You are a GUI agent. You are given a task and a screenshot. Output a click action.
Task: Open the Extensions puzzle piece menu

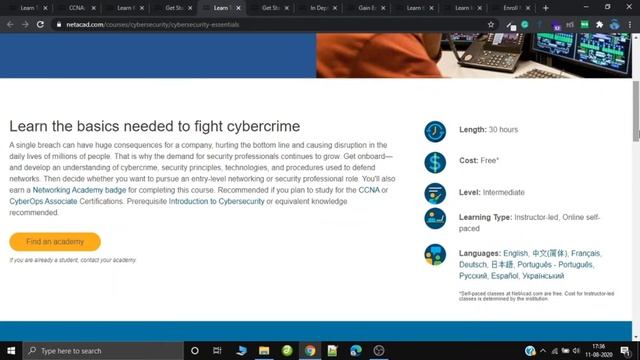pyautogui.click(x=599, y=24)
